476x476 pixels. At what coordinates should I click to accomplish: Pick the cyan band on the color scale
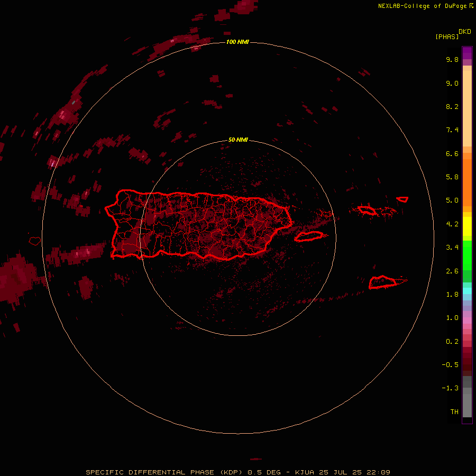pos(467,290)
